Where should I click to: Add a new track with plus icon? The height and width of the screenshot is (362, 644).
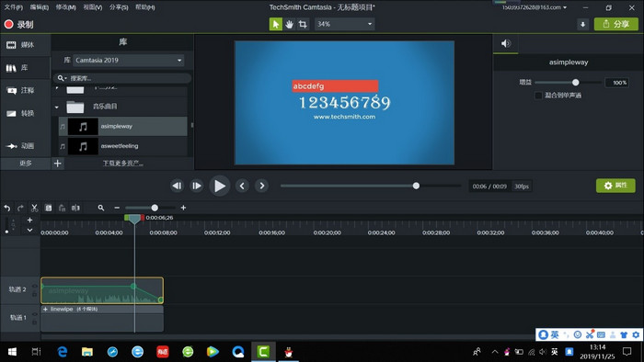(x=29, y=221)
